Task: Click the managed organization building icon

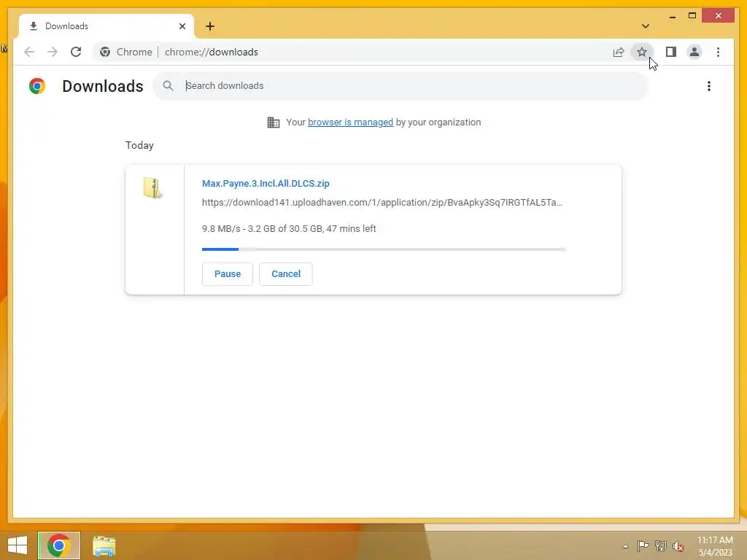Action: coord(274,122)
